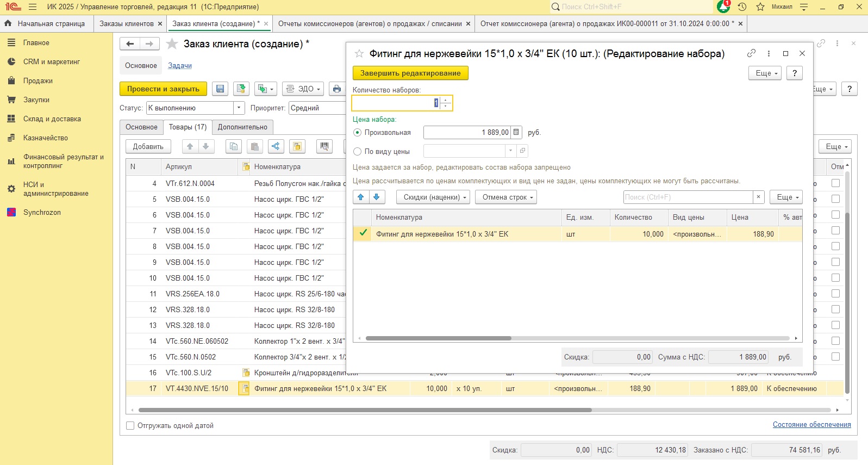Open the 'Продажи' section in the sidebar
Viewport: 868px width, 465px height.
click(x=38, y=80)
